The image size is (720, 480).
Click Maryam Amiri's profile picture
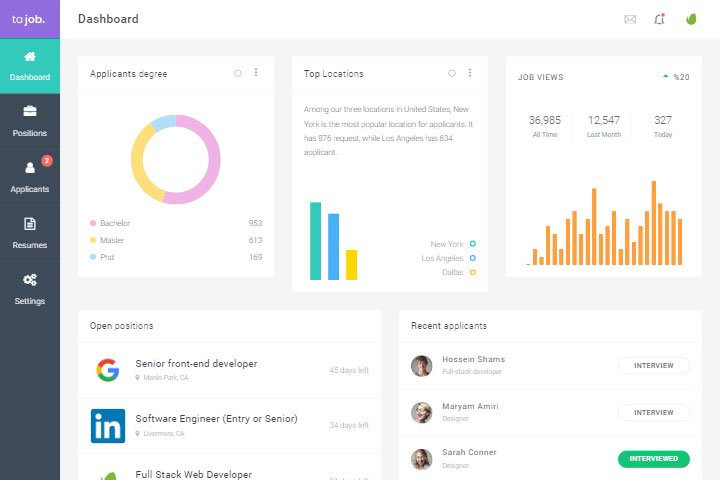coord(422,412)
